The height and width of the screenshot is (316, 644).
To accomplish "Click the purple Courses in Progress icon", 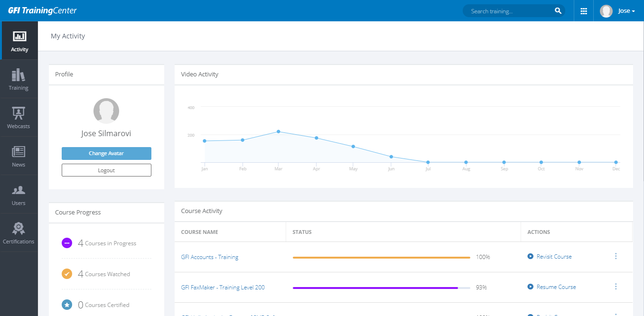I will (x=67, y=243).
